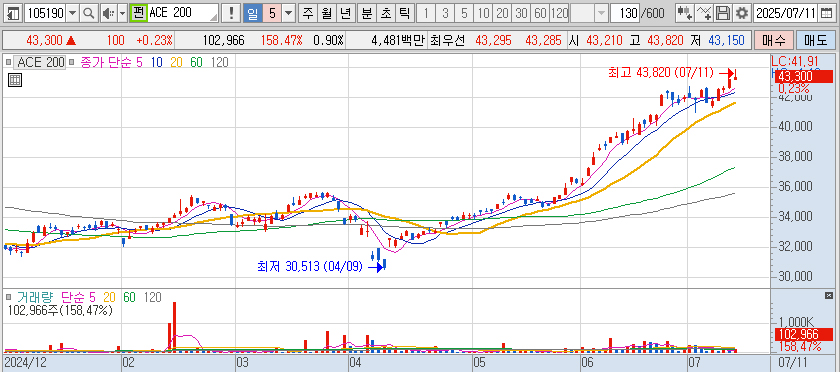Image resolution: width=840 pixels, height=372 pixels.
Task: Select the 60 interval button
Action: 540,13
